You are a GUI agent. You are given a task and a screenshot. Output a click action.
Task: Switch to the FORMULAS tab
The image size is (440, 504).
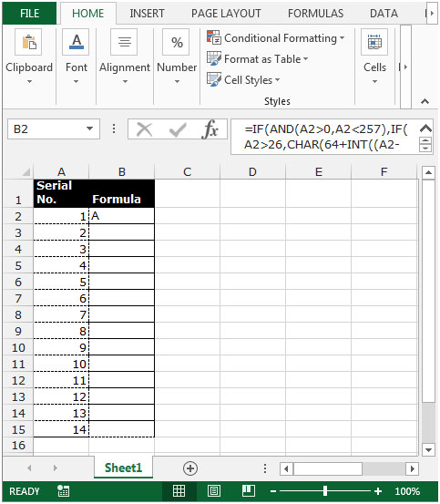click(316, 14)
